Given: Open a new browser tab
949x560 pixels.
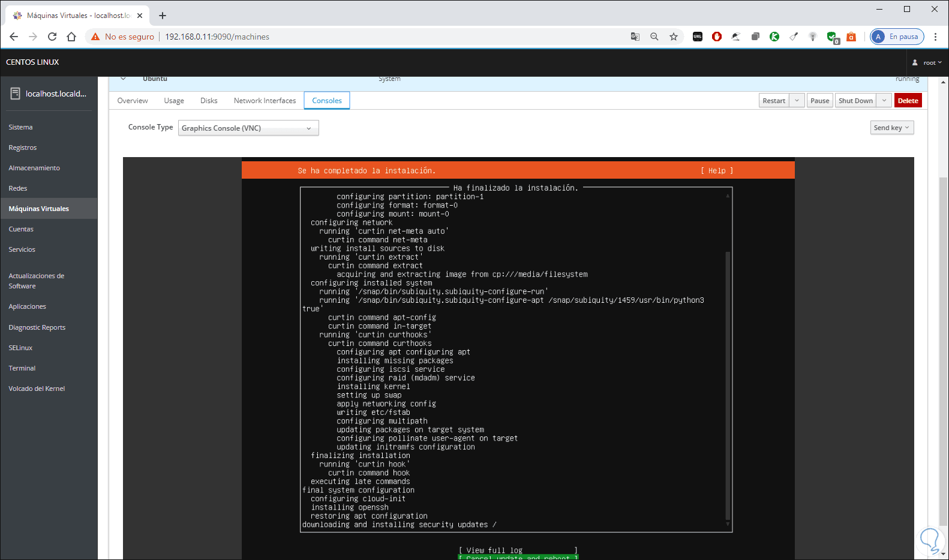Looking at the screenshot, I should [163, 16].
